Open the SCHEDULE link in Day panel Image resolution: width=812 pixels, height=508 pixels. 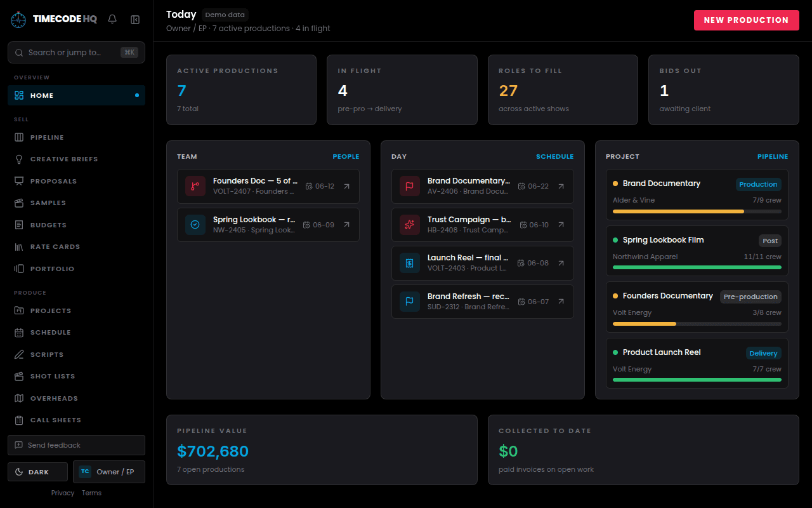tap(554, 156)
